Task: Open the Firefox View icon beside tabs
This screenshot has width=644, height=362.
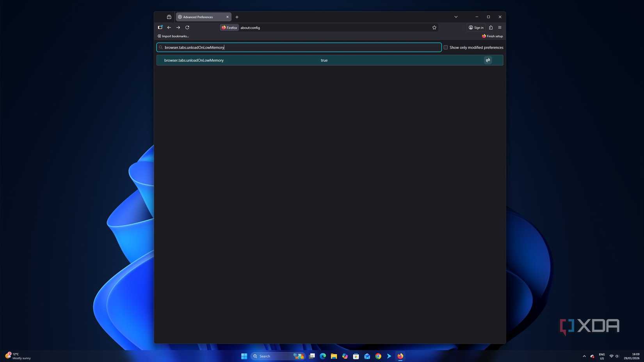Action: pos(169,17)
